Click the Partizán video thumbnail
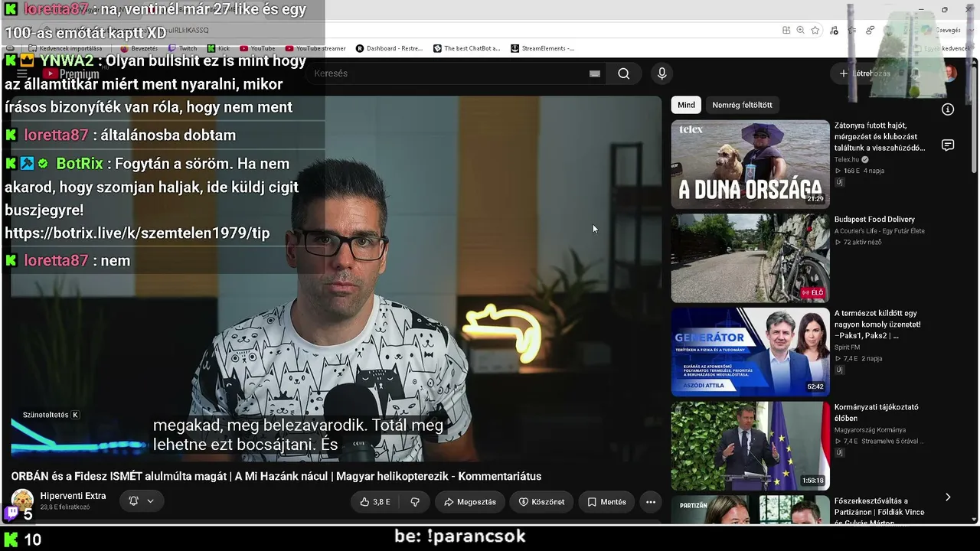 750,510
